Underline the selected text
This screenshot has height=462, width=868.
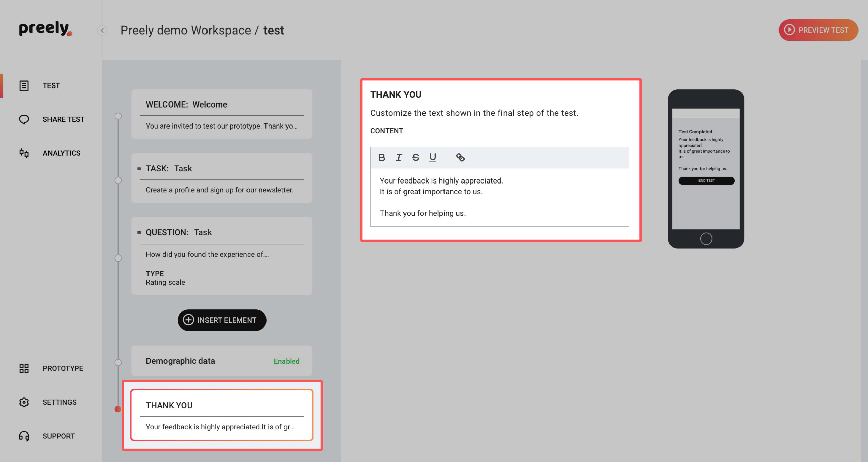pos(433,157)
